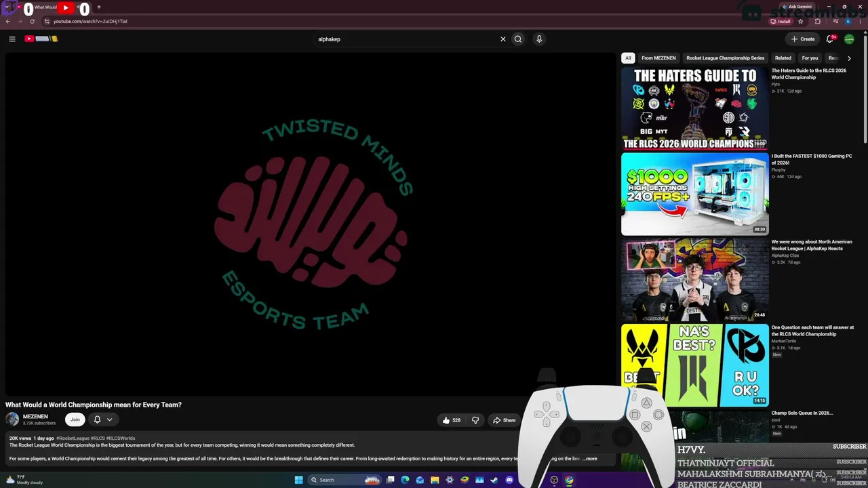Select Rocket League Championship Series chip
The height and width of the screenshot is (488, 868).
[x=725, y=58]
